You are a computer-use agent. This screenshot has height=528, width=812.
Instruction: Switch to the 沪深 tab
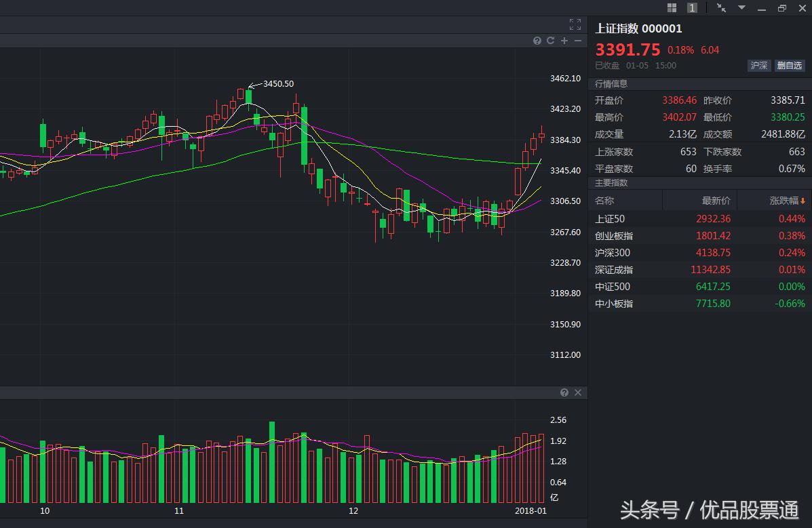tap(758, 66)
